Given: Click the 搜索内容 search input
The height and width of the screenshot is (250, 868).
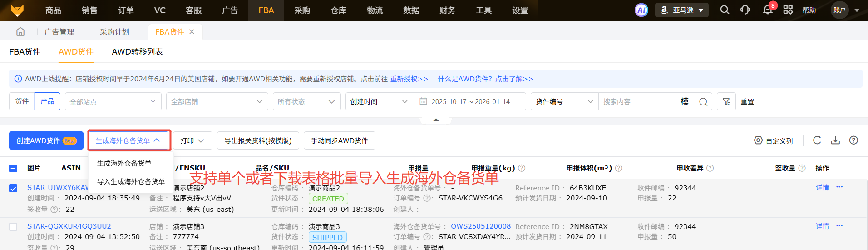Looking at the screenshot, I should click(639, 101).
